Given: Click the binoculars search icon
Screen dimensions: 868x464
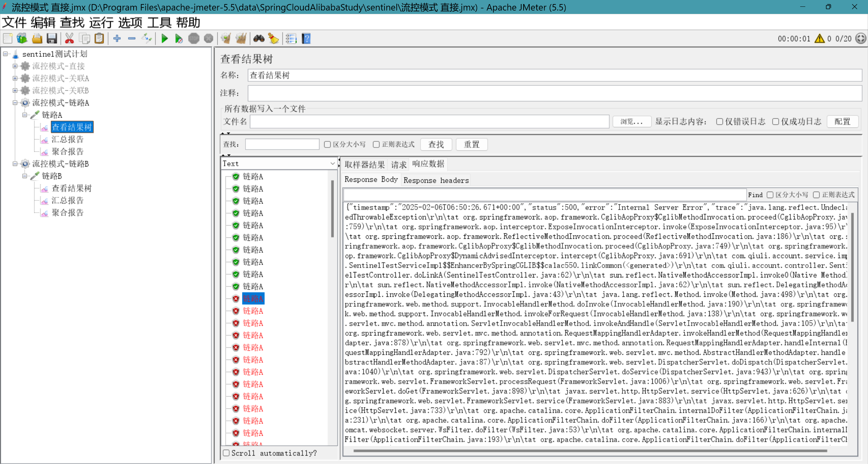Looking at the screenshot, I should pyautogui.click(x=259, y=39).
